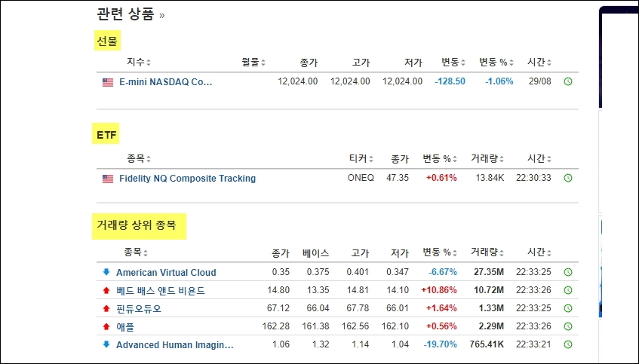Open American Virtual Cloud stock link
Screen dimensions: 639x364
166,272
